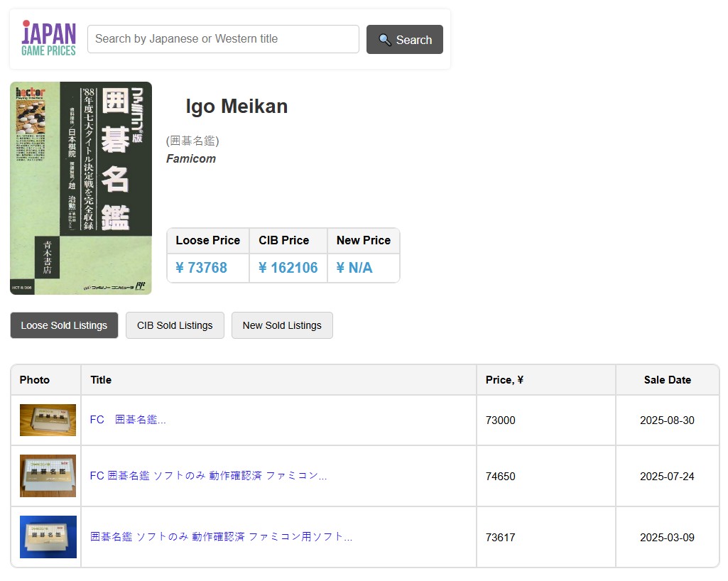Open listing link 'FC 囲碁名鑑...'
This screenshot has height=581, width=728.
[x=128, y=420]
